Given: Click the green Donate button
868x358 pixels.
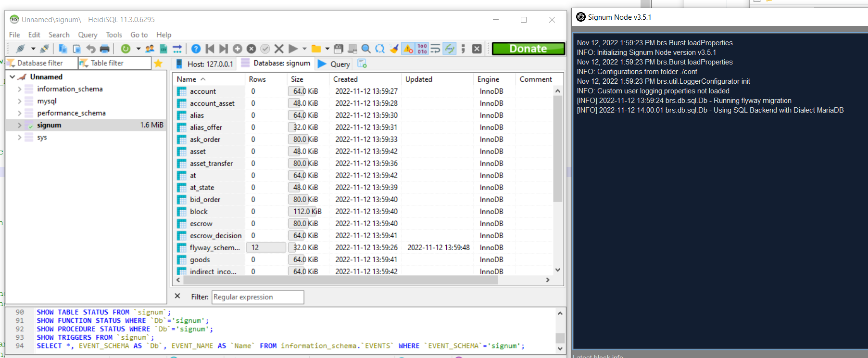Looking at the screenshot, I should click(x=528, y=49).
